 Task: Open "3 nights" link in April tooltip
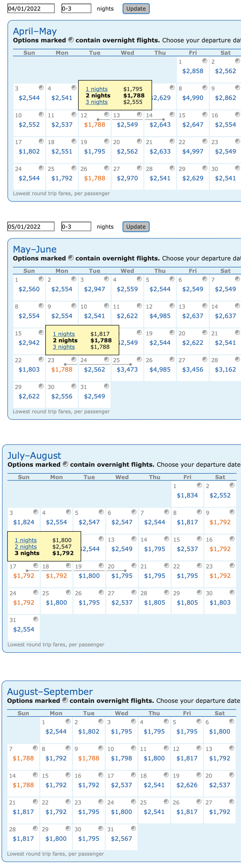tap(97, 102)
